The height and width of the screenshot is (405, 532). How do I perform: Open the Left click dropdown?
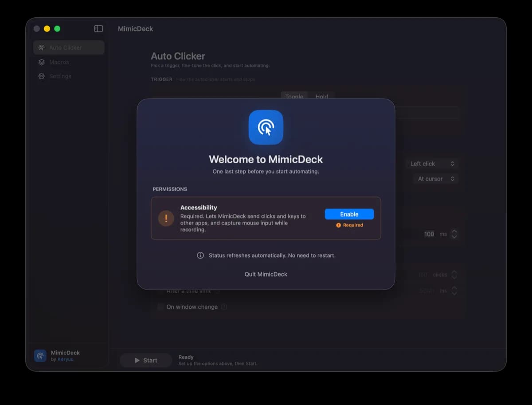tap(432, 164)
